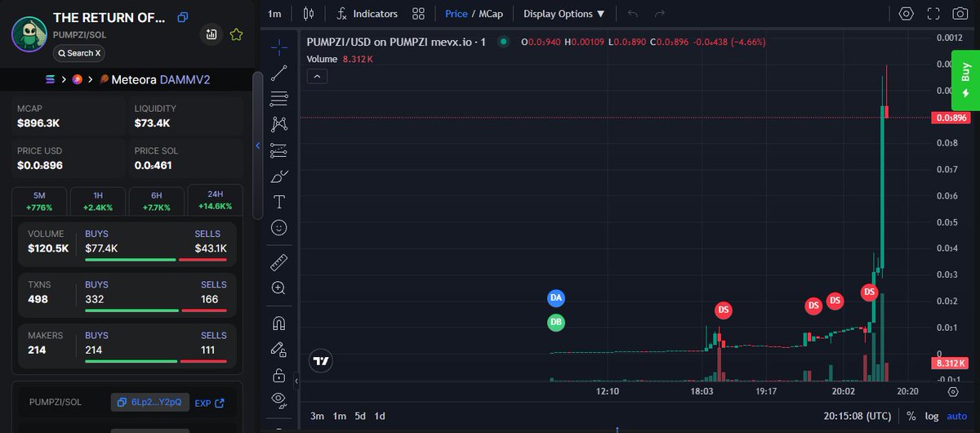980x433 pixels.
Task: Select the crosshair cursor tool
Action: click(x=278, y=46)
